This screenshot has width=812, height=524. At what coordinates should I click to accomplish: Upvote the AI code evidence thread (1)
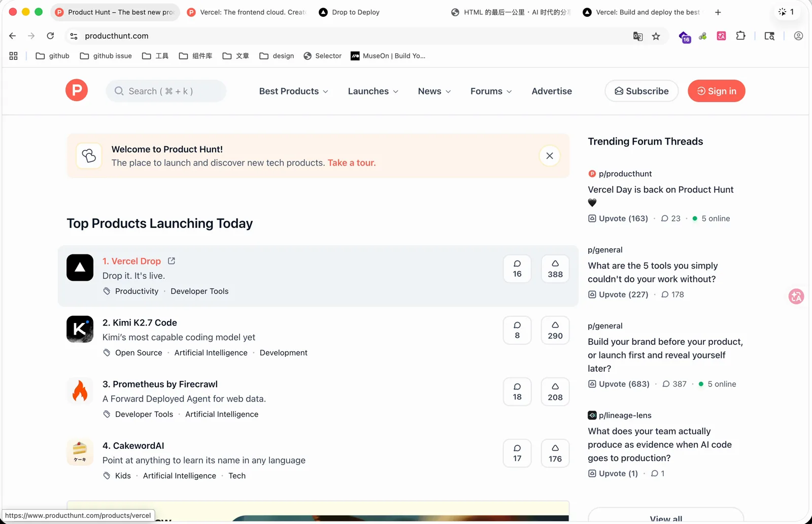click(x=613, y=473)
